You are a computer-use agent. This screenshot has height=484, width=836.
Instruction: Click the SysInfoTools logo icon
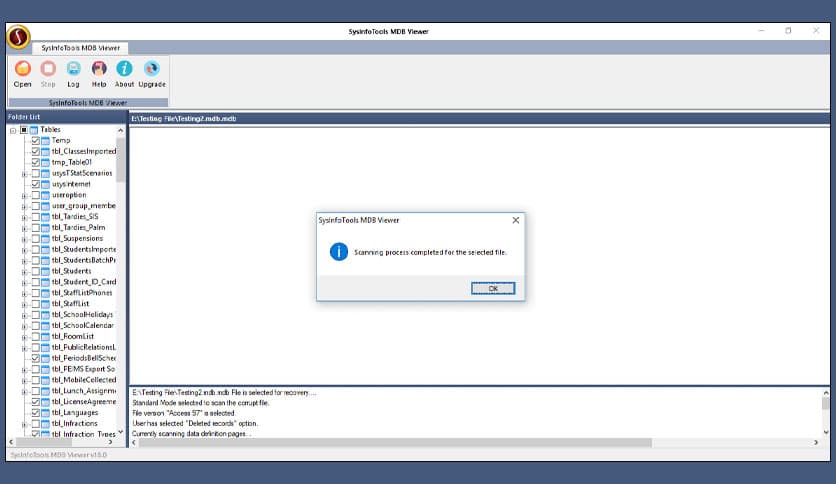(x=19, y=37)
